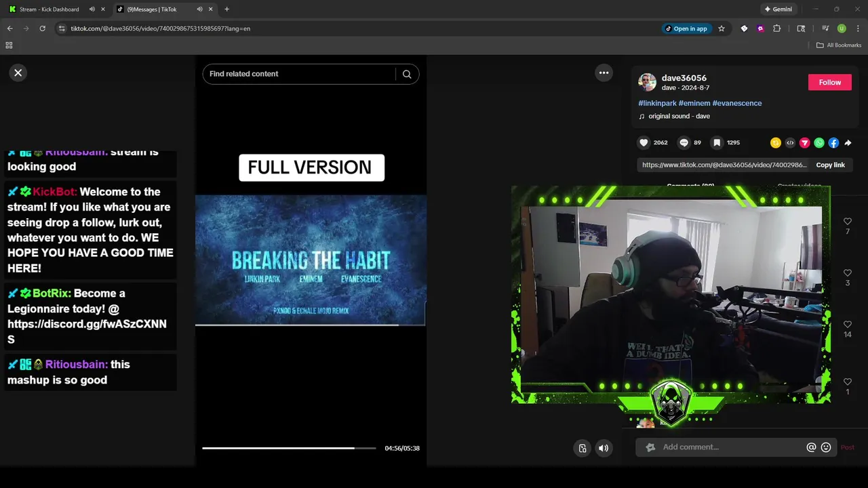Toggle the auto-scroll icon beside the volume button
868x488 pixels.
click(583, 448)
